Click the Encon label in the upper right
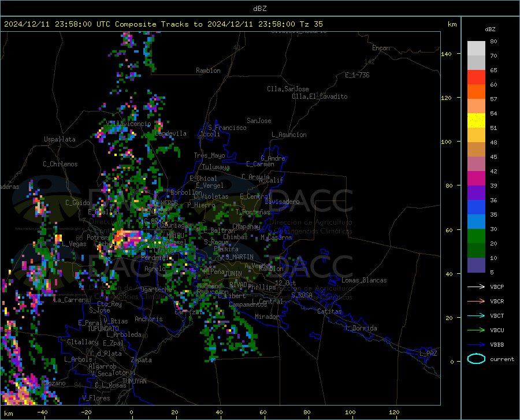This screenshot has width=520, height=420. 381,48
